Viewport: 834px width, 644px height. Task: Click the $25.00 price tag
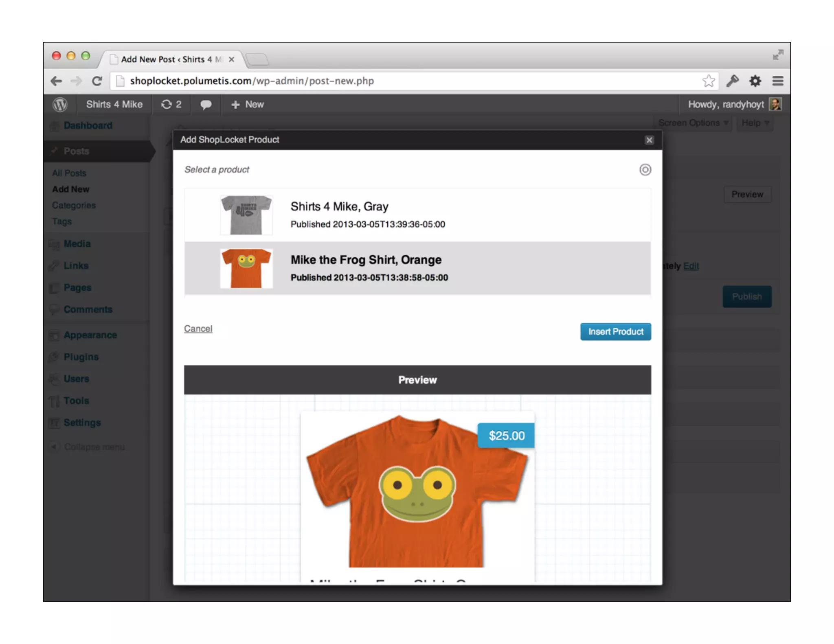506,436
